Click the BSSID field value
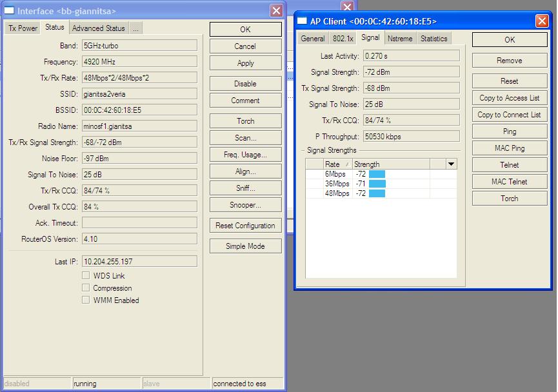The image size is (558, 392). coord(139,110)
